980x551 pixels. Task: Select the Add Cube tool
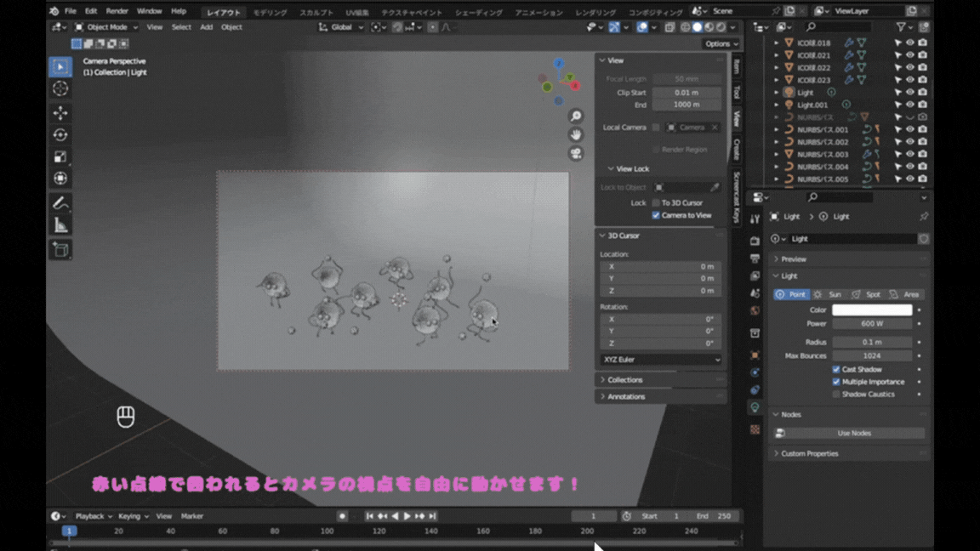click(60, 250)
